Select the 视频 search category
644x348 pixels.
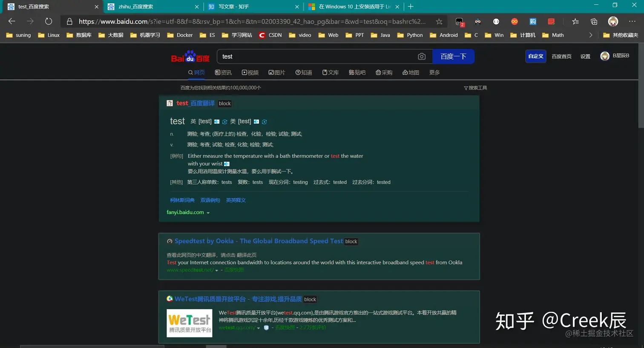pos(250,72)
